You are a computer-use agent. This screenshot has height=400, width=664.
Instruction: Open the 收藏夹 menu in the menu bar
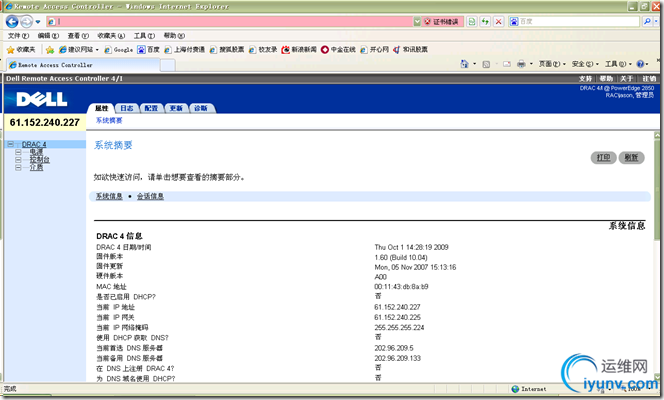(x=111, y=36)
